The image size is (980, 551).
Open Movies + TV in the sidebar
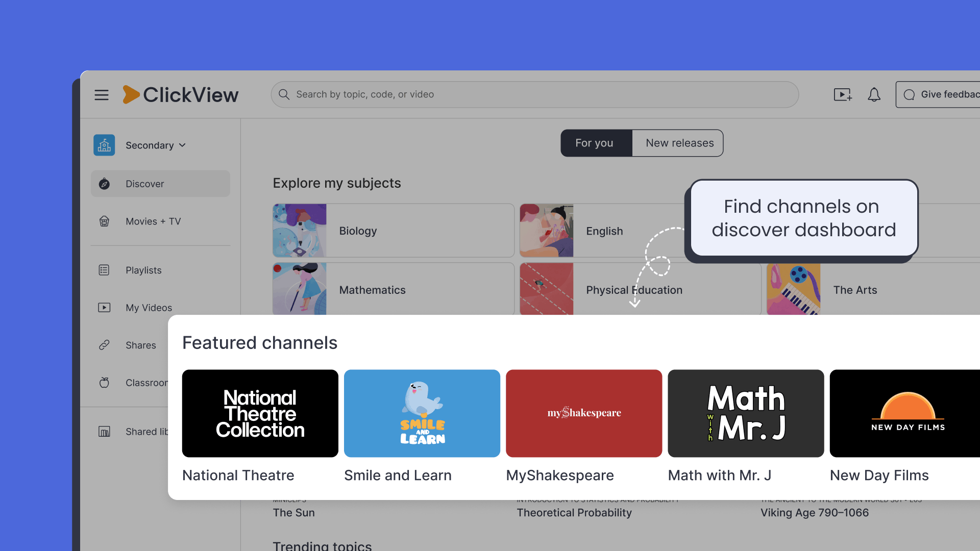160,221
